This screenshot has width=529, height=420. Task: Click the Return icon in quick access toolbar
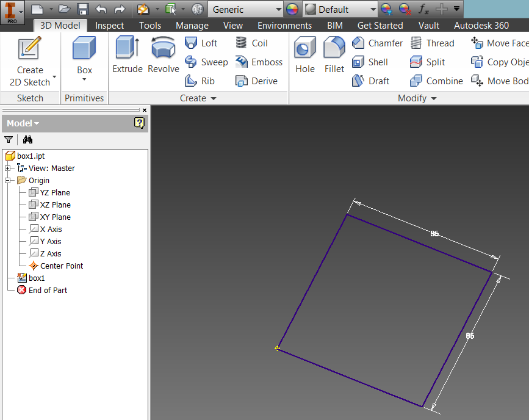[143, 9]
